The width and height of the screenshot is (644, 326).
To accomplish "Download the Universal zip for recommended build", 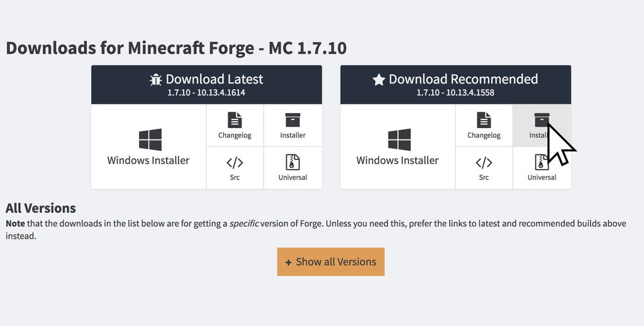I will [x=541, y=162].
